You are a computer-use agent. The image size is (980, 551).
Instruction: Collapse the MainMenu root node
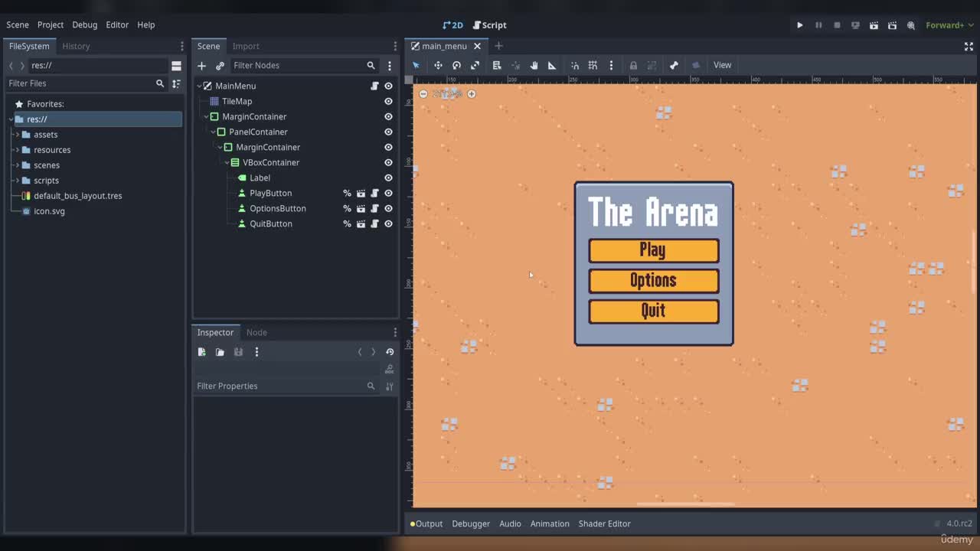tap(199, 86)
